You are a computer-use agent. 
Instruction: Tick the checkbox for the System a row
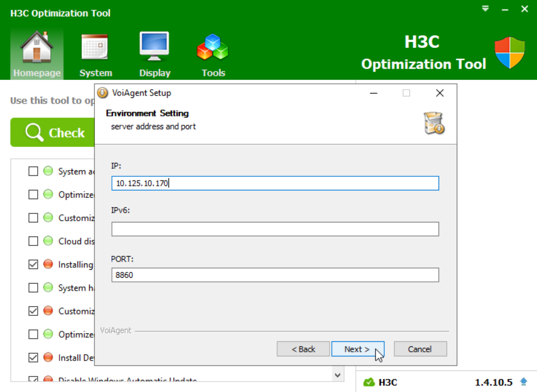point(33,171)
